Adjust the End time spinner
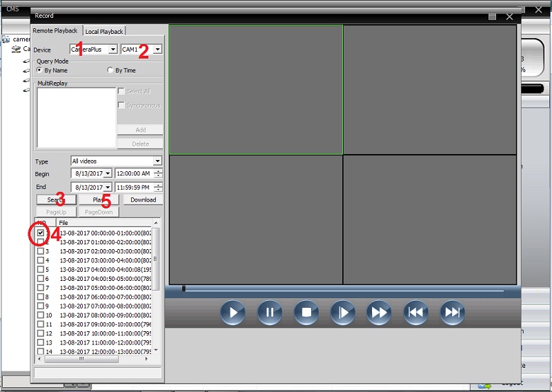 click(159, 187)
